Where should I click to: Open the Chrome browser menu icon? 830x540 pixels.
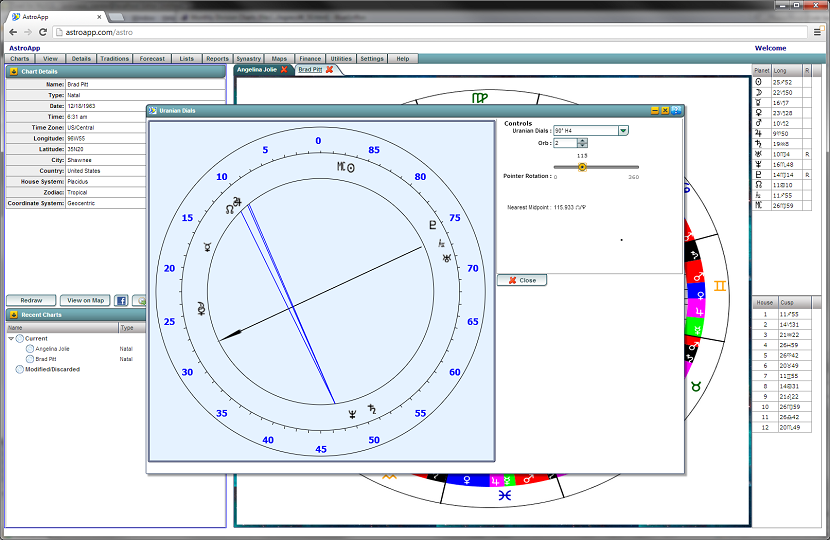816,32
